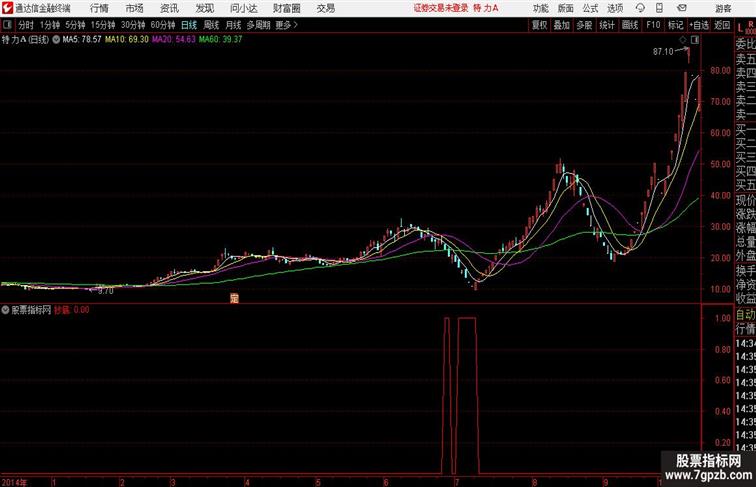Click the 自动 label in right panel
The image size is (756, 487).
[745, 315]
